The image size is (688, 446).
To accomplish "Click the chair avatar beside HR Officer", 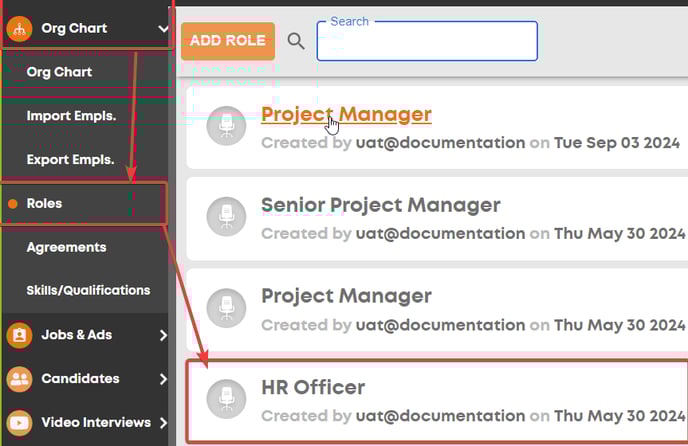I will click(x=226, y=399).
